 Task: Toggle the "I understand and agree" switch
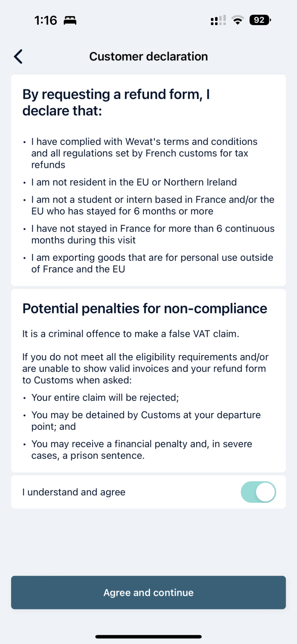[258, 492]
